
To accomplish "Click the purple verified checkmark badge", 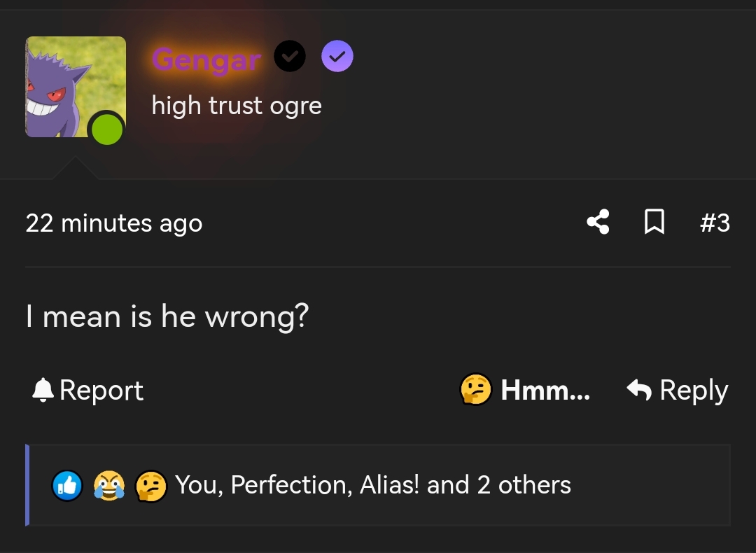I will tap(337, 56).
